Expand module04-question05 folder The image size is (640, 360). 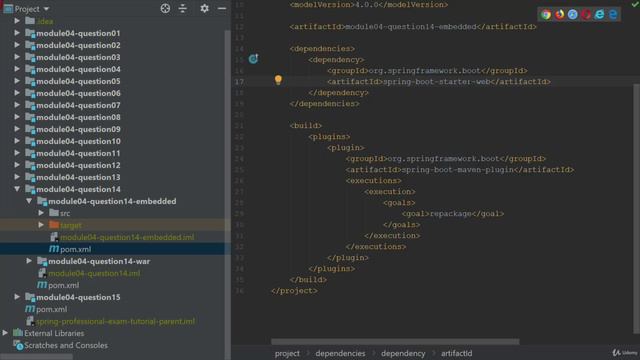[x=17, y=81]
